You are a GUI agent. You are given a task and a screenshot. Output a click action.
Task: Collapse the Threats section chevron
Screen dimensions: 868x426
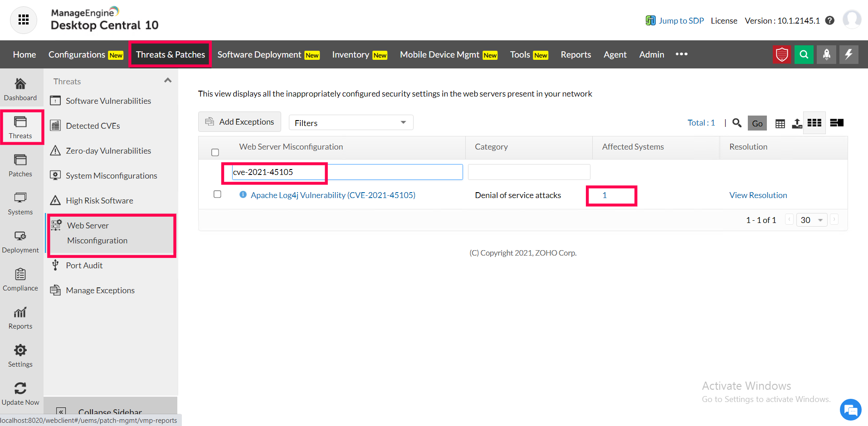(x=168, y=80)
